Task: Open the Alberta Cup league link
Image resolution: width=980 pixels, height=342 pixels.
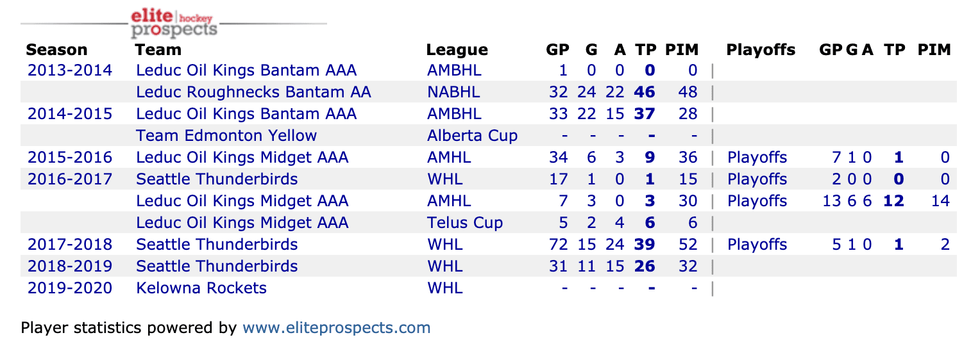Action: pos(472,136)
